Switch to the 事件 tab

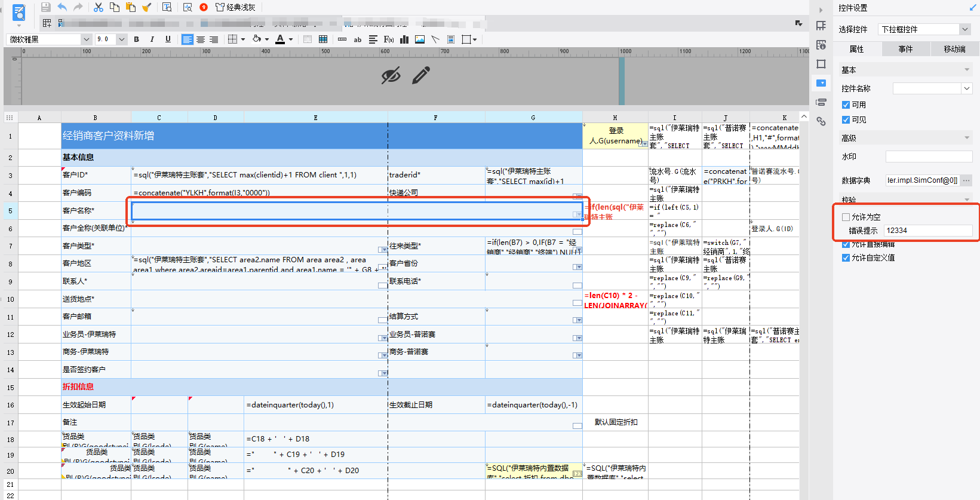905,49
